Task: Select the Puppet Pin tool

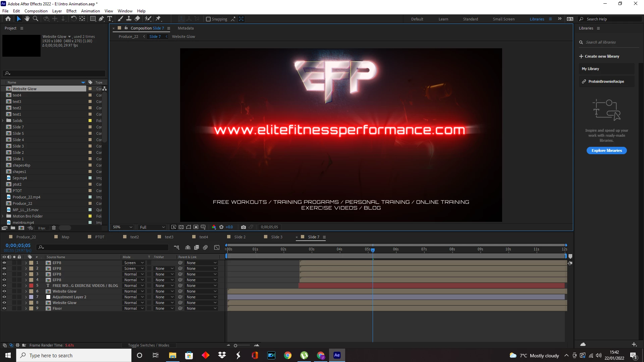Action: pyautogui.click(x=158, y=19)
